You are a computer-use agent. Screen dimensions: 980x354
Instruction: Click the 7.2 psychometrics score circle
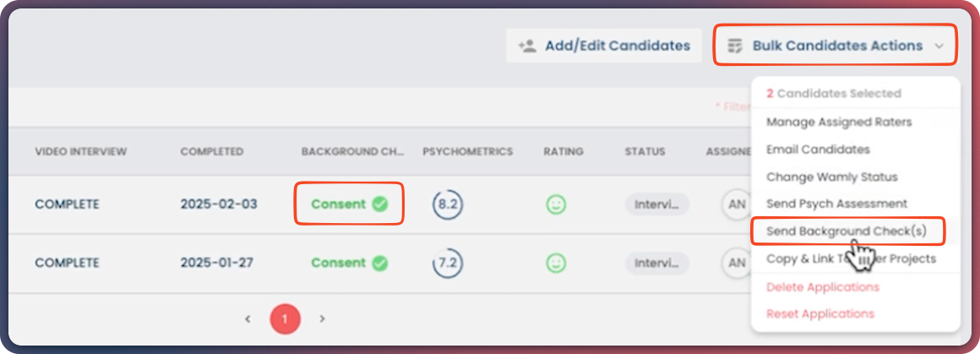447,263
